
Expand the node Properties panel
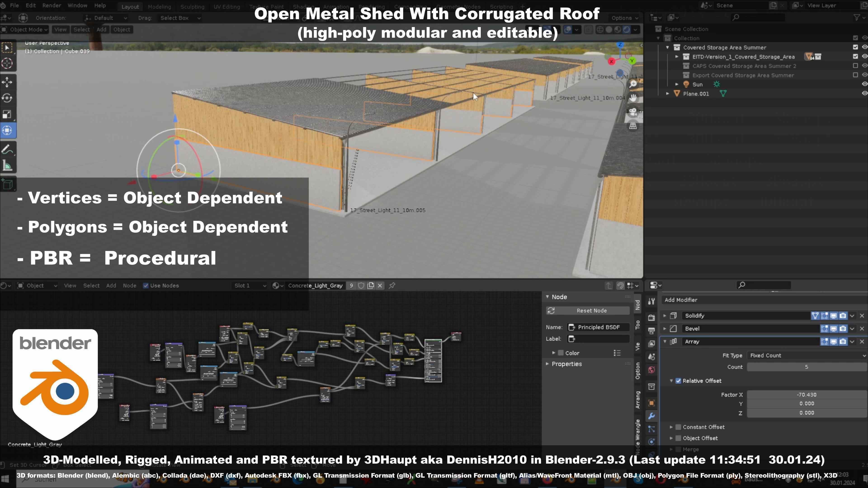coord(547,364)
